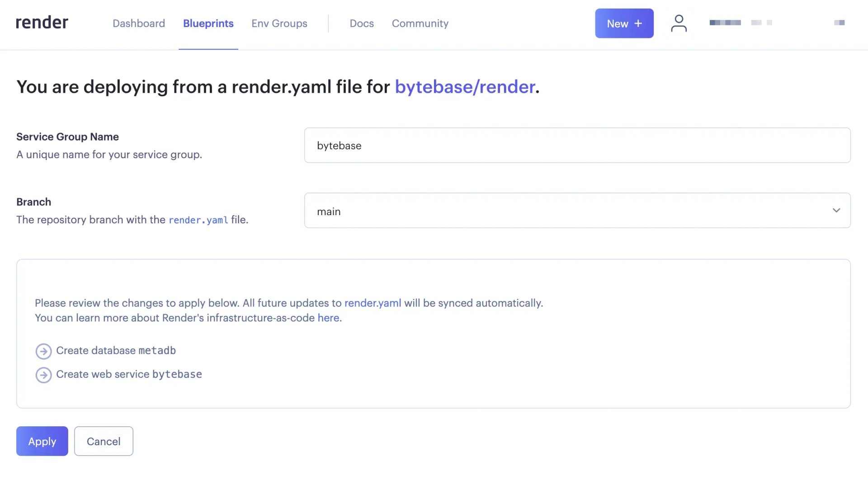Open the Dashboard tab
The image size is (868, 480).
click(139, 24)
